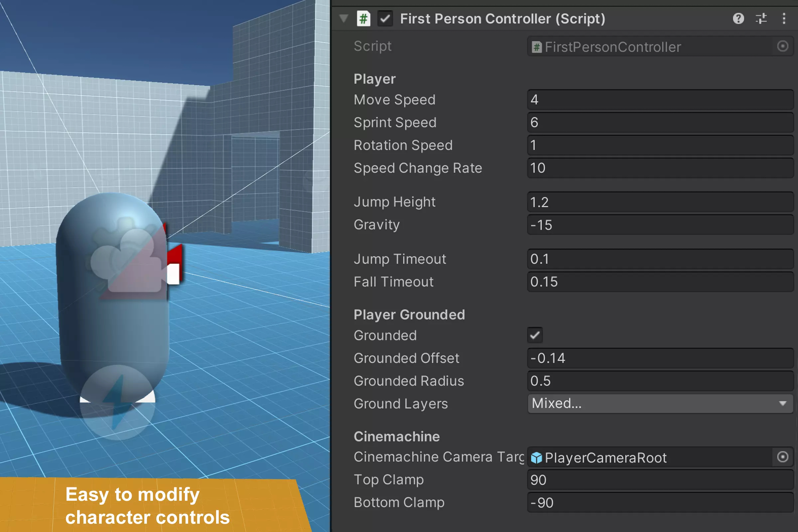The height and width of the screenshot is (532, 798).
Task: Click the Jump Height value field
Action: click(660, 202)
